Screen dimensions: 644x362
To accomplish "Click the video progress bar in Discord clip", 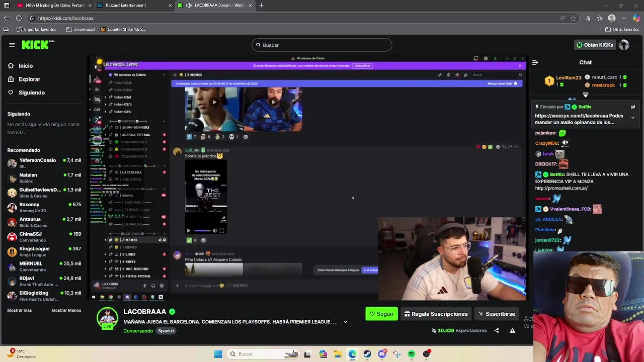I will click(202, 231).
